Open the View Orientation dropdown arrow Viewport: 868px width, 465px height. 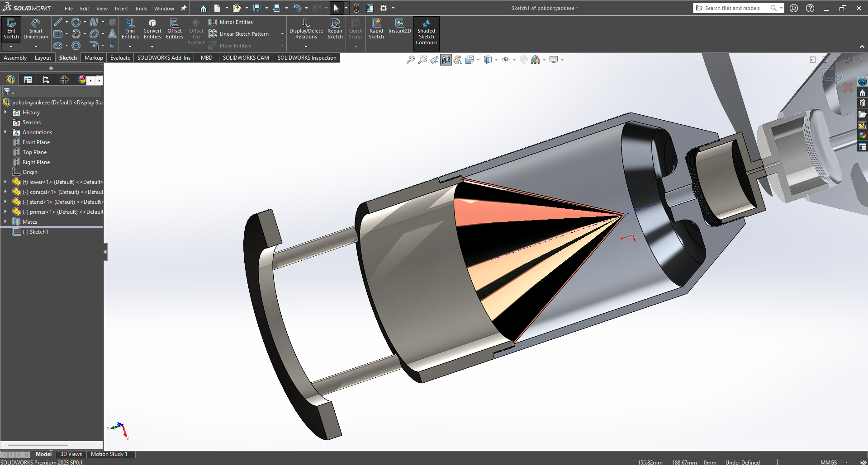[478, 60]
